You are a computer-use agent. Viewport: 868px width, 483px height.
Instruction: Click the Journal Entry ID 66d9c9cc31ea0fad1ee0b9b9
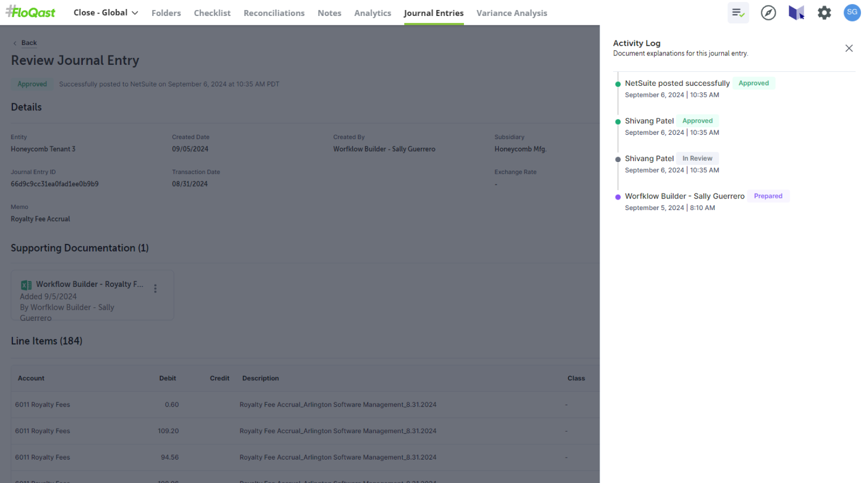point(55,184)
